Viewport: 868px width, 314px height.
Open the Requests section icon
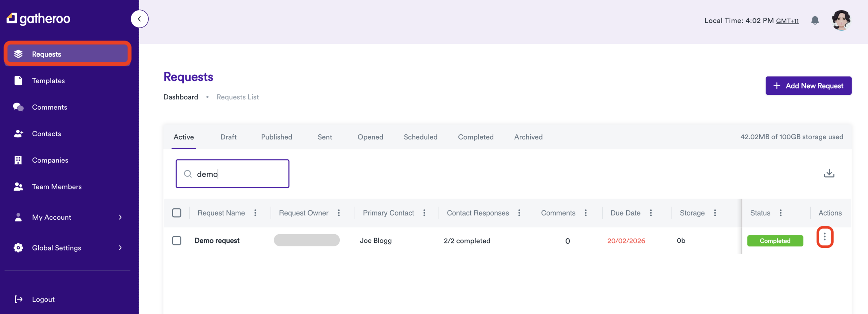(x=19, y=54)
